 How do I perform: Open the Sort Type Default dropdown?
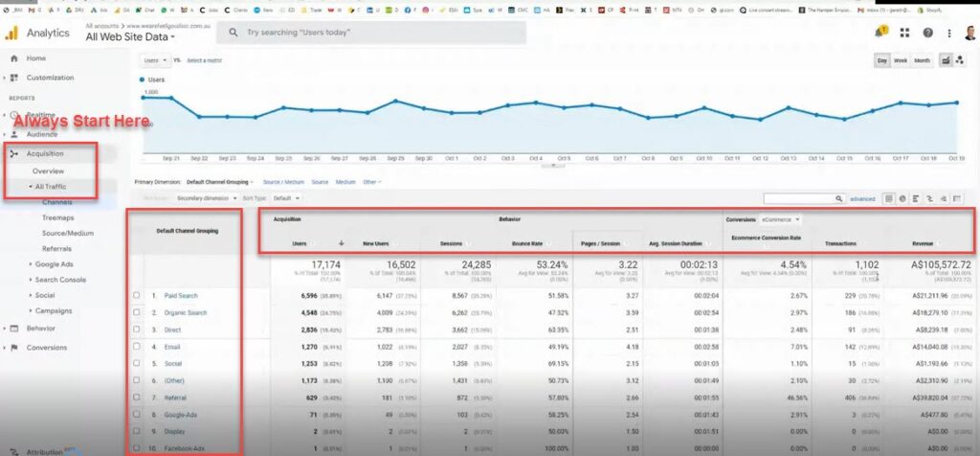286,198
